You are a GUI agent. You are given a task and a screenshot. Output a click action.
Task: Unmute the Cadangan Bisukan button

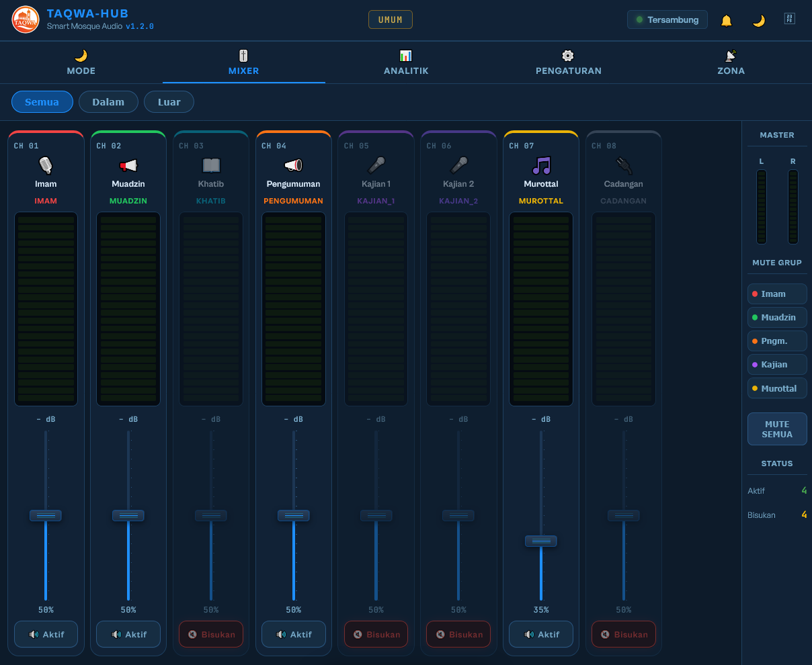[624, 634]
